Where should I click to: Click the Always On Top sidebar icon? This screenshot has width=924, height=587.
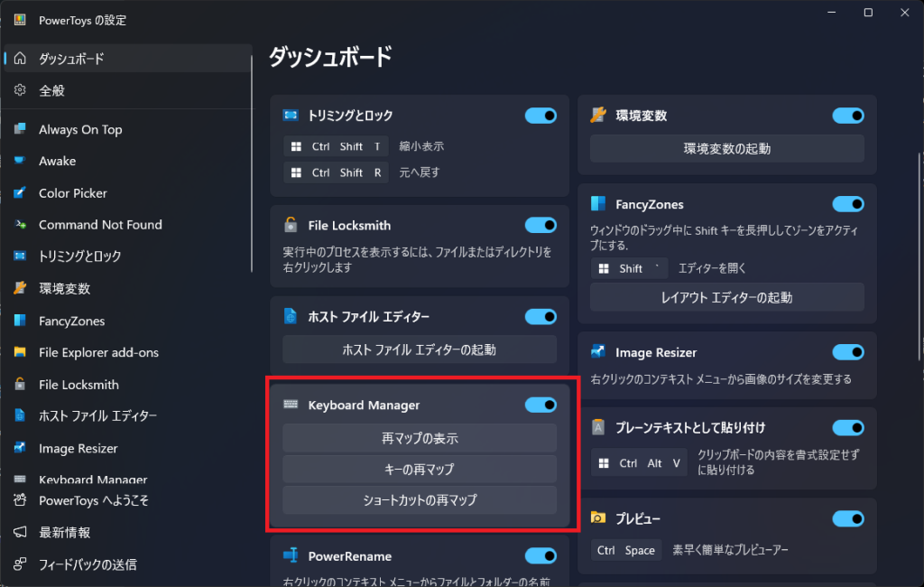tap(20, 128)
